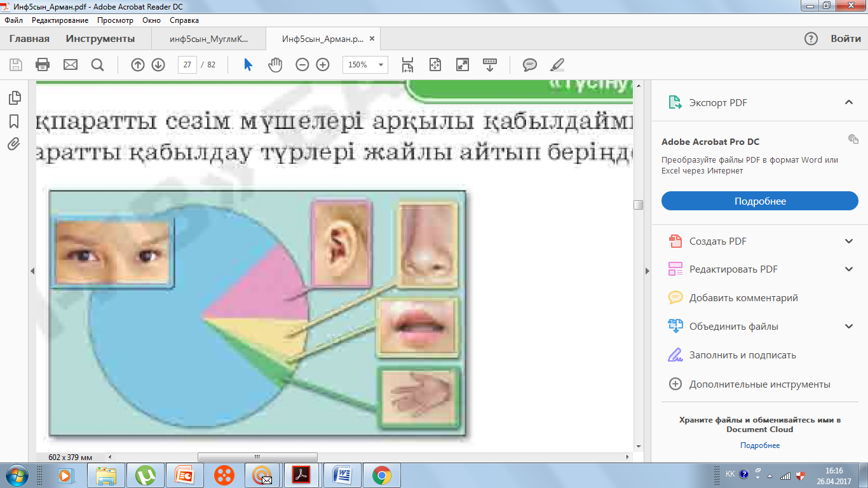Viewport: 868px width, 488px height.
Task: Collapse right tools pane arrow
Action: coord(648,271)
